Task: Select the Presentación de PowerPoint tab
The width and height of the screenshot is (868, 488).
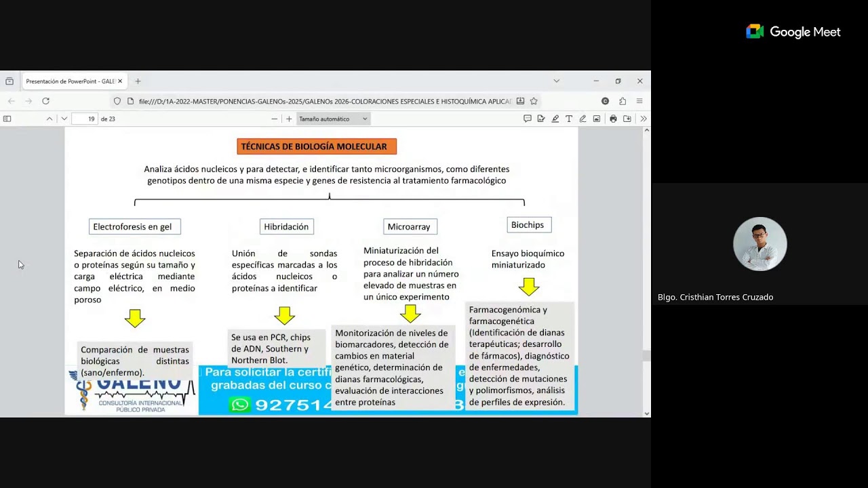Action: (x=73, y=81)
